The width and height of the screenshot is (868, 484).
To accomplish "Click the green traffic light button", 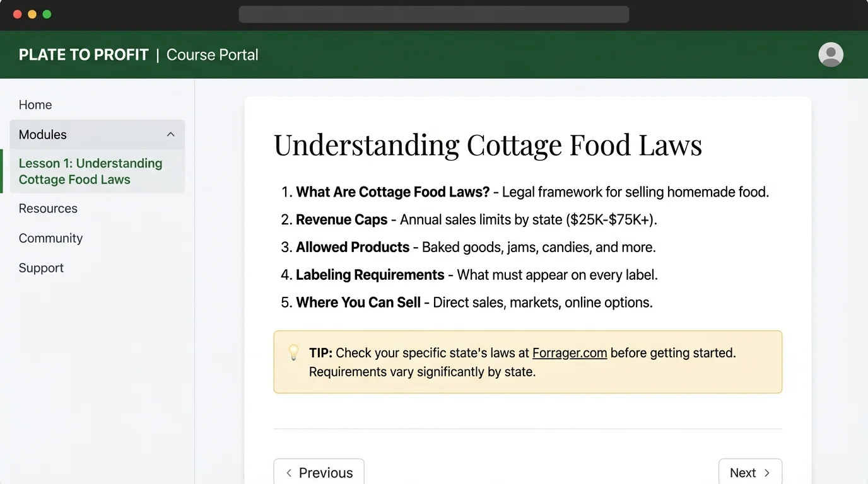I will point(46,14).
